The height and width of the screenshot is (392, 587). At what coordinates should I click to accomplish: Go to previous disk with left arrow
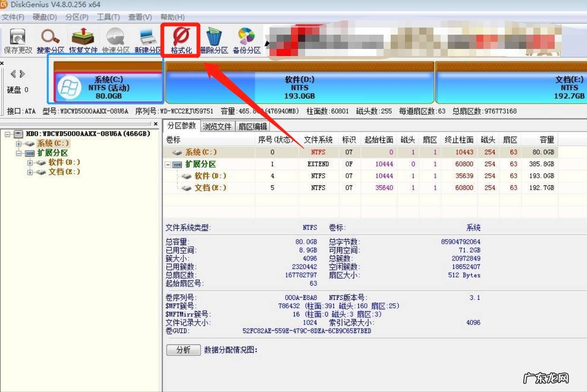tap(13, 74)
